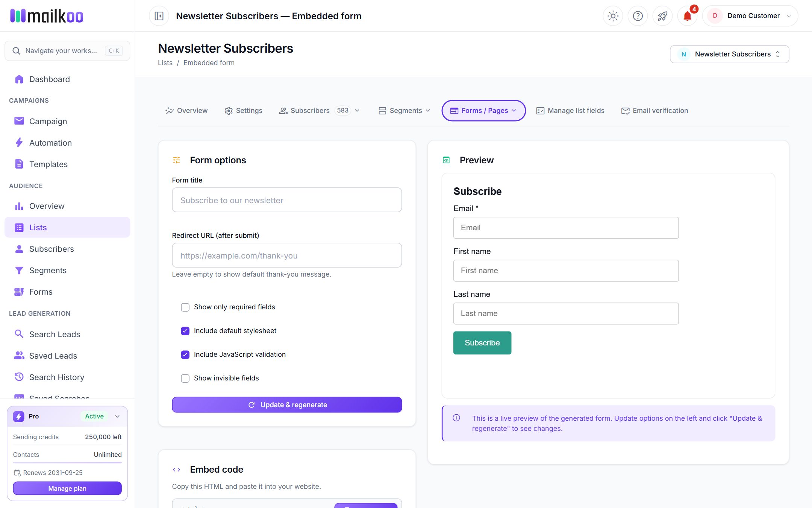Enable Show invisible fields checkbox
This screenshot has width=812, height=508.
[x=185, y=379]
